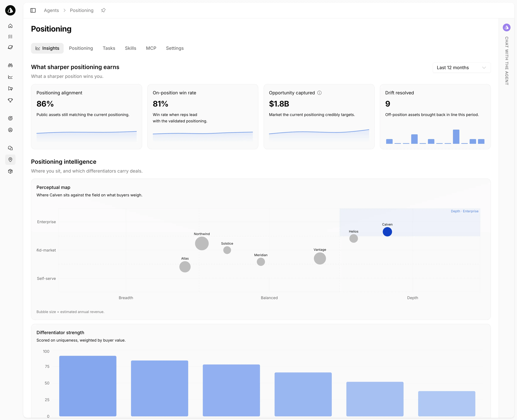The height and width of the screenshot is (420, 517).
Task: Pin this page with the pin icon
Action: [x=103, y=10]
